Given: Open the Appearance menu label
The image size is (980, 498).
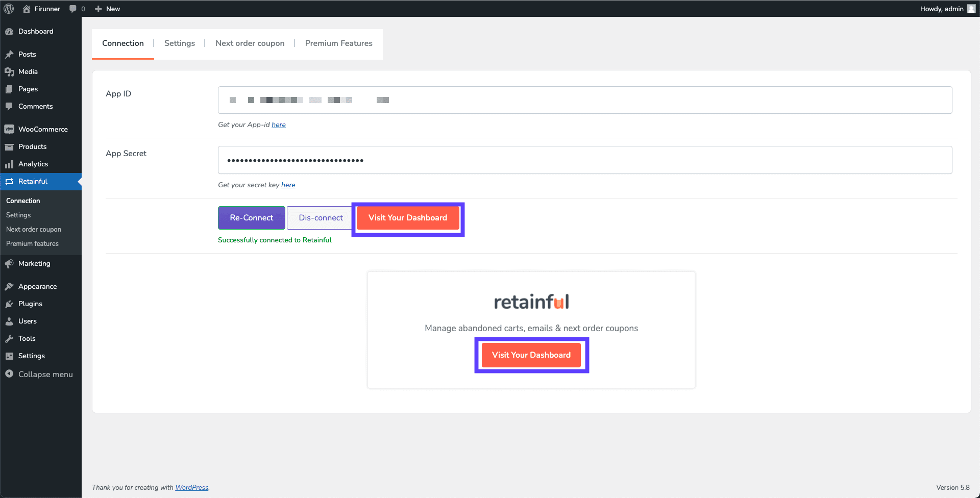Looking at the screenshot, I should 38,286.
